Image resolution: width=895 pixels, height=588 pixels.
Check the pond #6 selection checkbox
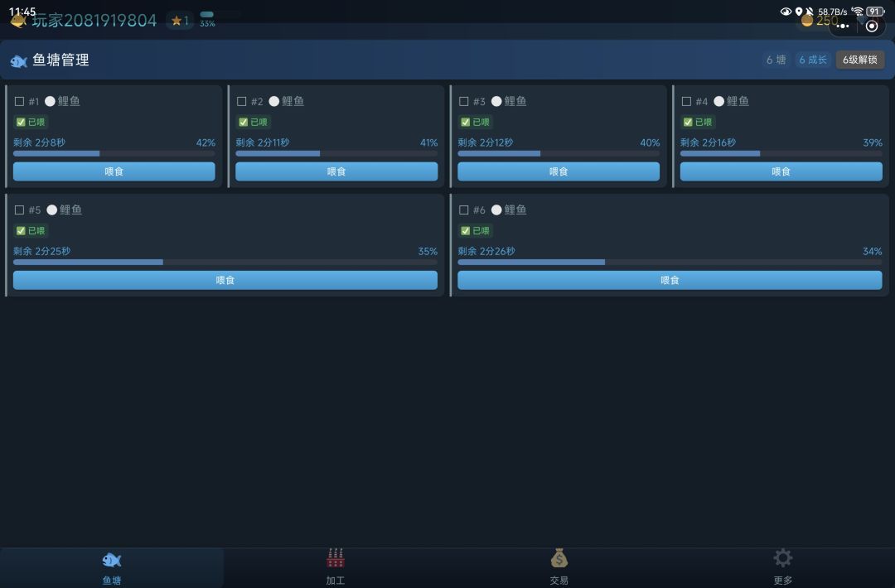[x=464, y=210]
